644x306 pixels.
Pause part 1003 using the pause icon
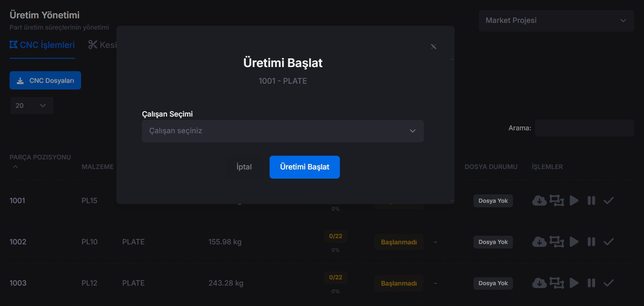[x=591, y=283]
